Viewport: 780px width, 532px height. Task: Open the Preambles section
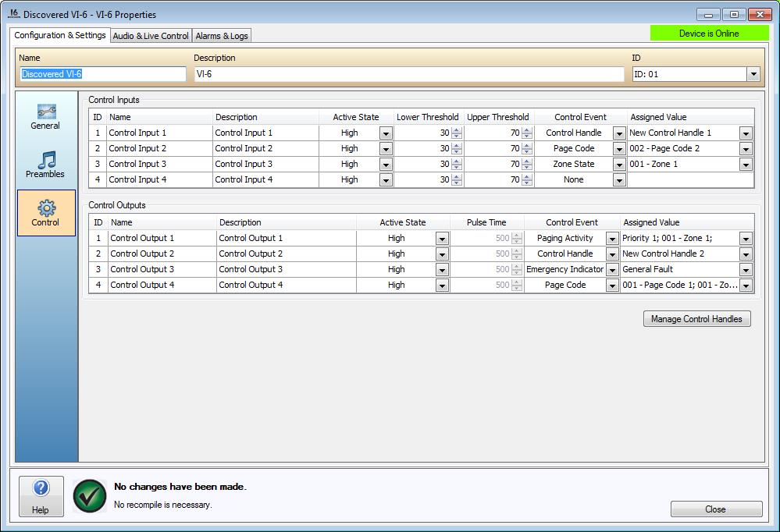click(x=45, y=165)
